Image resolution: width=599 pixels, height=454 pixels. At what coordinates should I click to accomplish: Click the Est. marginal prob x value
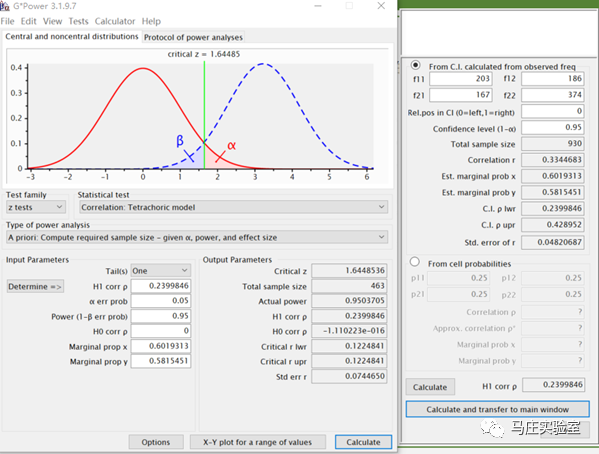pyautogui.click(x=553, y=176)
